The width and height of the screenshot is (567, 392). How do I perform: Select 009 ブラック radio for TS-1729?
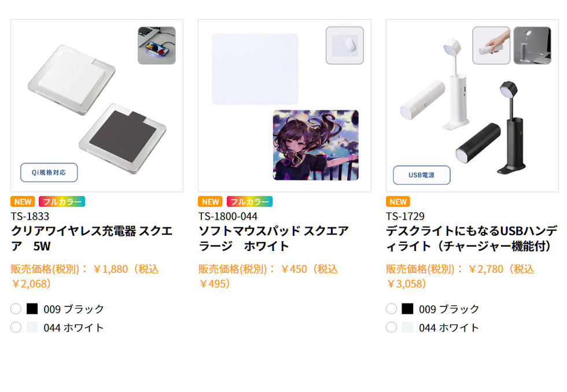(391, 309)
